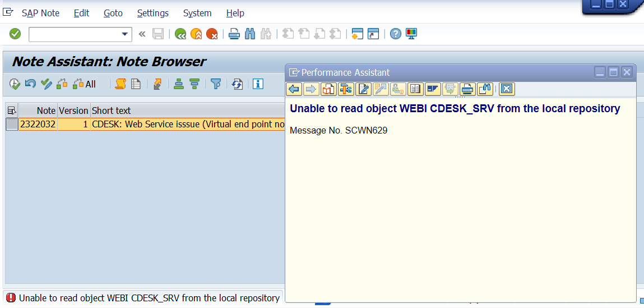Collapse the command field with double chevron
This screenshot has height=308, width=644.
[142, 34]
